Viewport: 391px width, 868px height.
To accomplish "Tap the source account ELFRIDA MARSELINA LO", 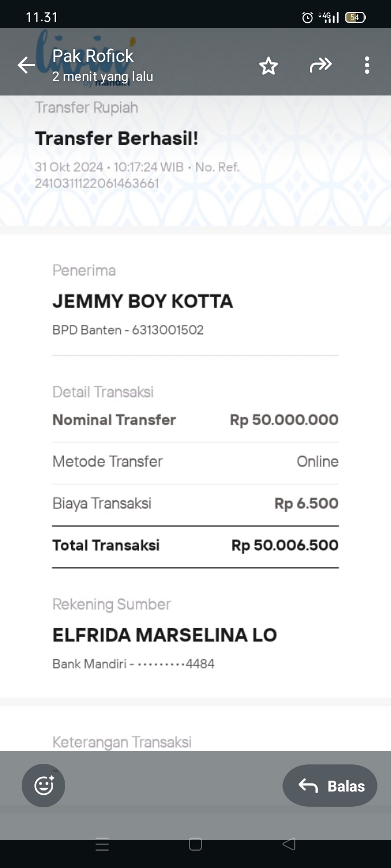I will pos(165,635).
